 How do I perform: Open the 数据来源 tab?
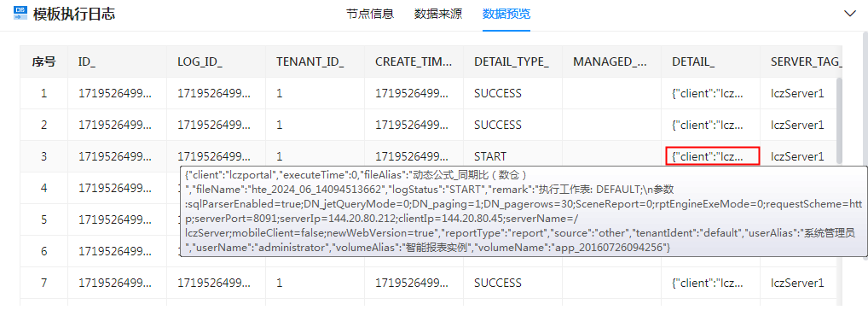pos(438,15)
